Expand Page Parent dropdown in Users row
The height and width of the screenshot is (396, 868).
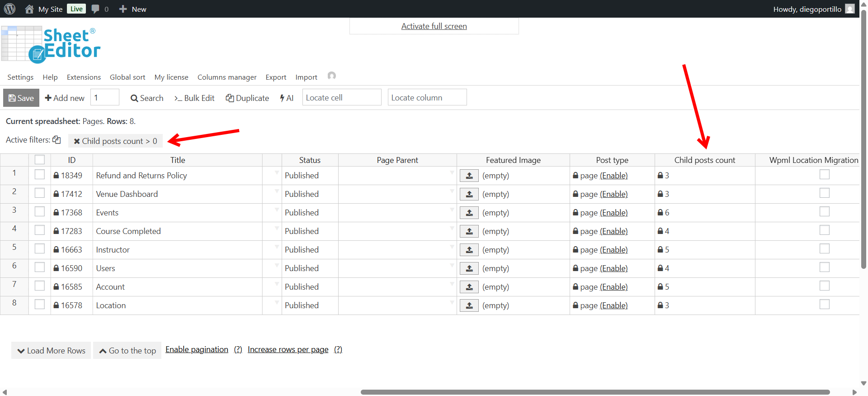tap(452, 266)
